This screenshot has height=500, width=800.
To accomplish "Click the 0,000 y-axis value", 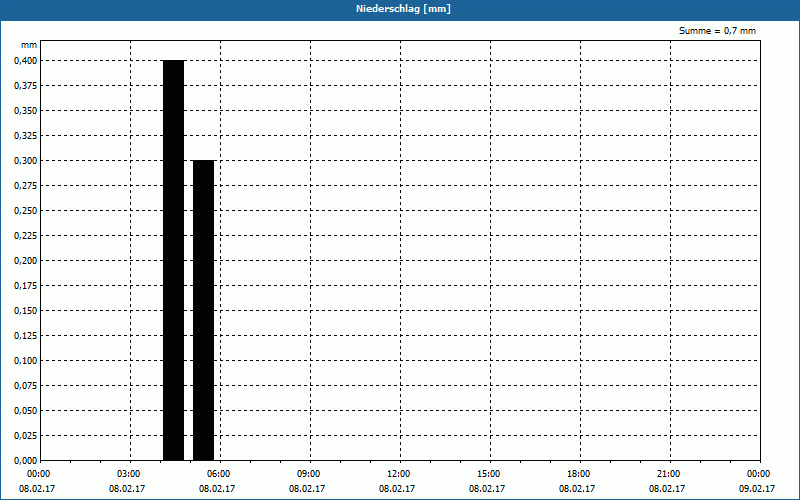I will point(26,461).
